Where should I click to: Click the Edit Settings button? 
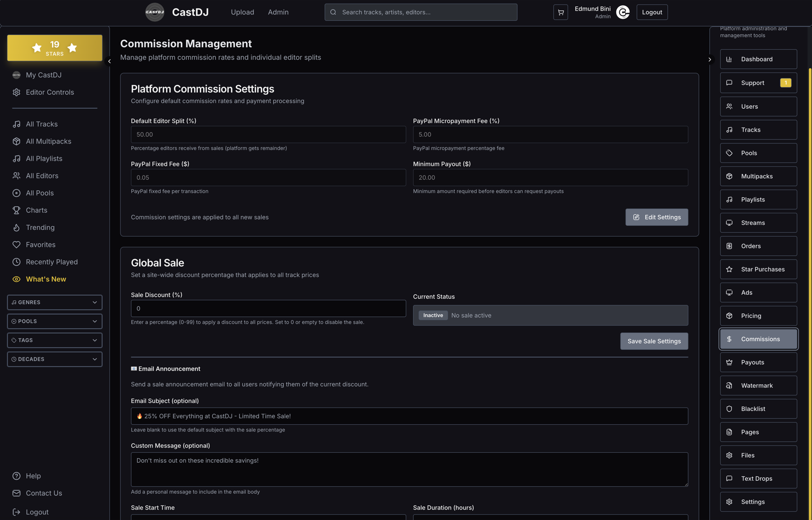tap(656, 217)
